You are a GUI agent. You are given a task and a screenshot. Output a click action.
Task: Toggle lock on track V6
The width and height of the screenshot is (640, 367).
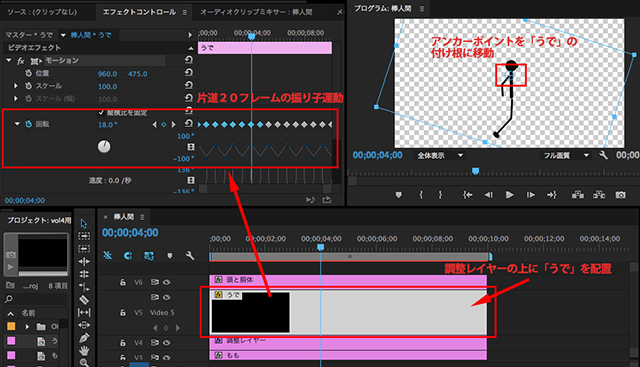pyautogui.click(x=123, y=282)
